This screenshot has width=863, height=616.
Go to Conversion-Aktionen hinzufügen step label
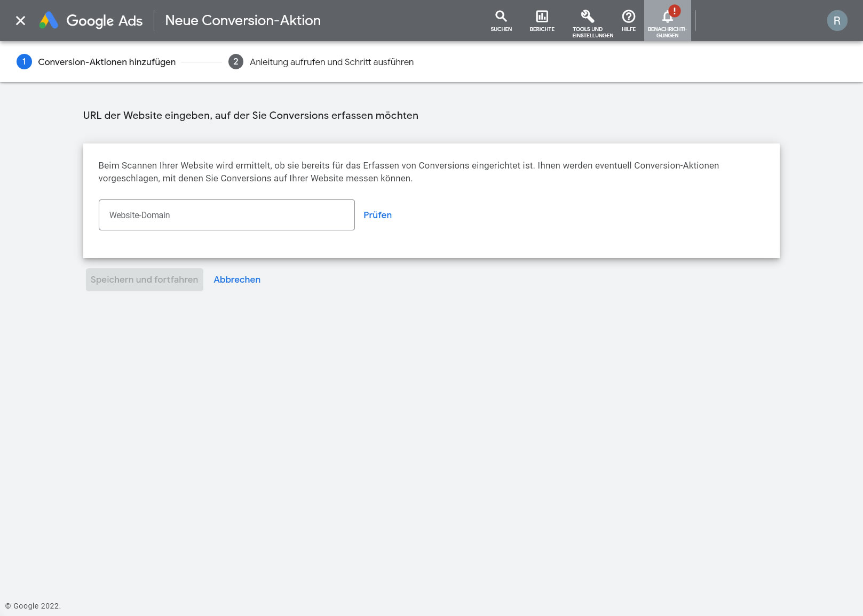click(107, 62)
